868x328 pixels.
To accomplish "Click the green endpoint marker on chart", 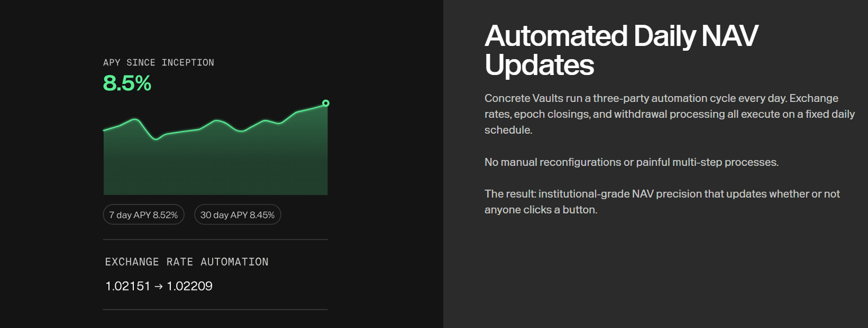I will [326, 103].
